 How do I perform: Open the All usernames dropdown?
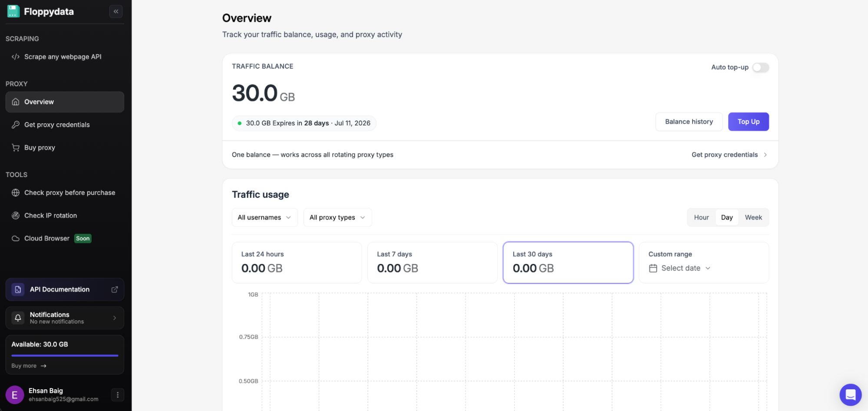coord(264,217)
